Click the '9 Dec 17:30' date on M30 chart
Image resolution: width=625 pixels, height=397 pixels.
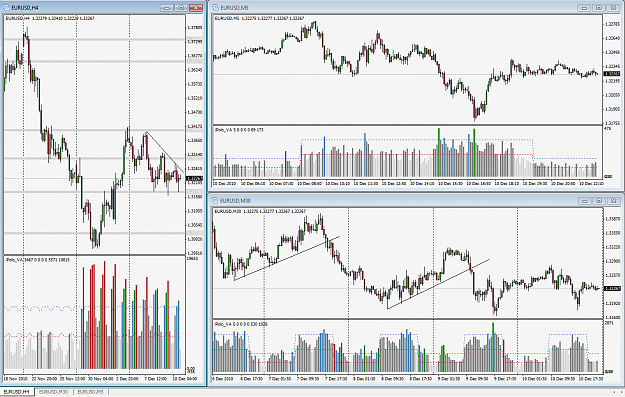point(506,379)
